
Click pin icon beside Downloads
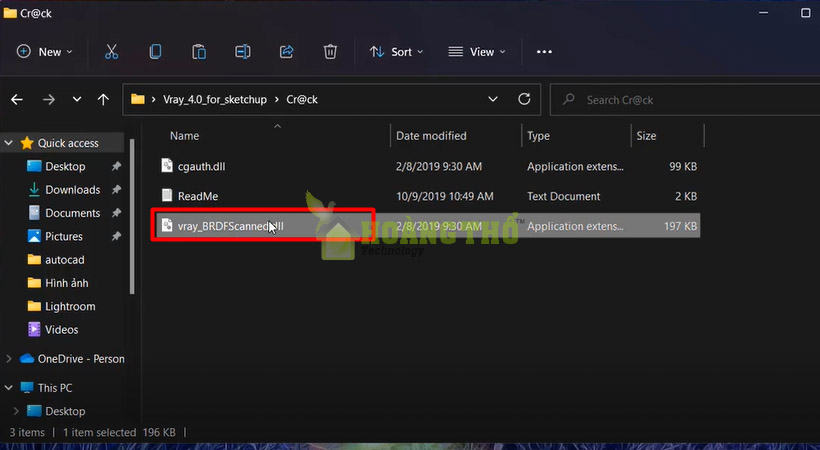116,189
